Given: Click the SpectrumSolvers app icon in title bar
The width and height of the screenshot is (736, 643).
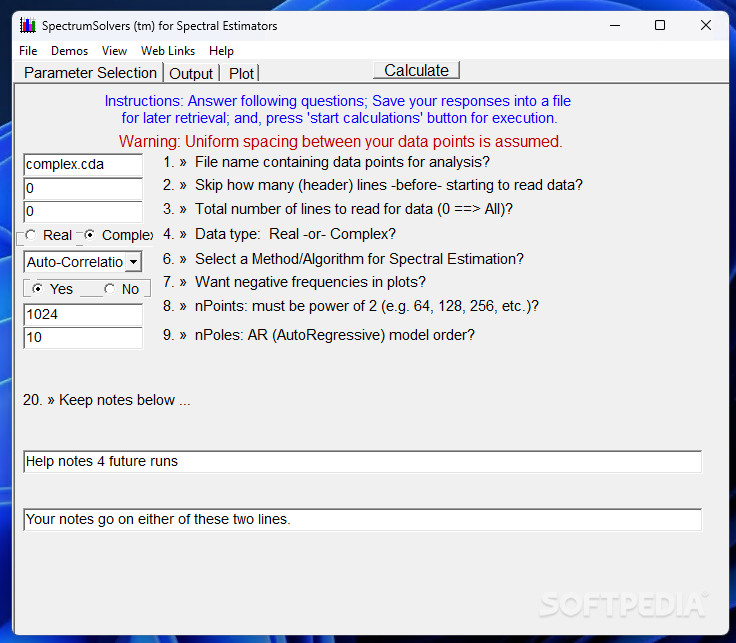Looking at the screenshot, I should (28, 25).
